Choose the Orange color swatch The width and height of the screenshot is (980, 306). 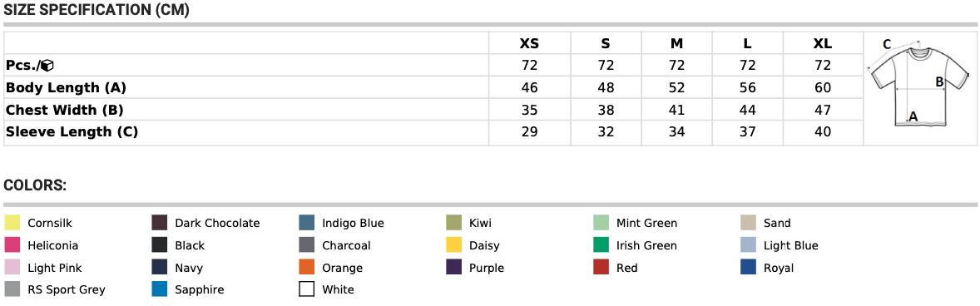point(307,268)
